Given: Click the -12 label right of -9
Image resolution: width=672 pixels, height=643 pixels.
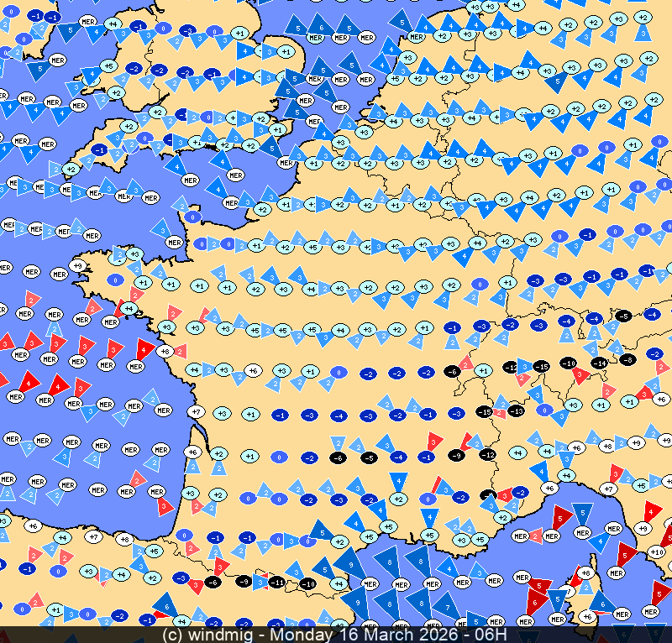Looking at the screenshot, I should point(487,454).
